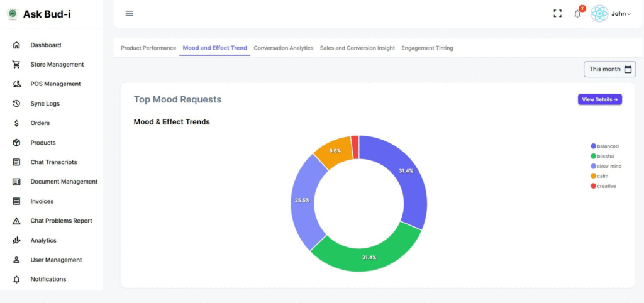Hide the creative series via legend
The height and width of the screenshot is (303, 644).
click(606, 186)
